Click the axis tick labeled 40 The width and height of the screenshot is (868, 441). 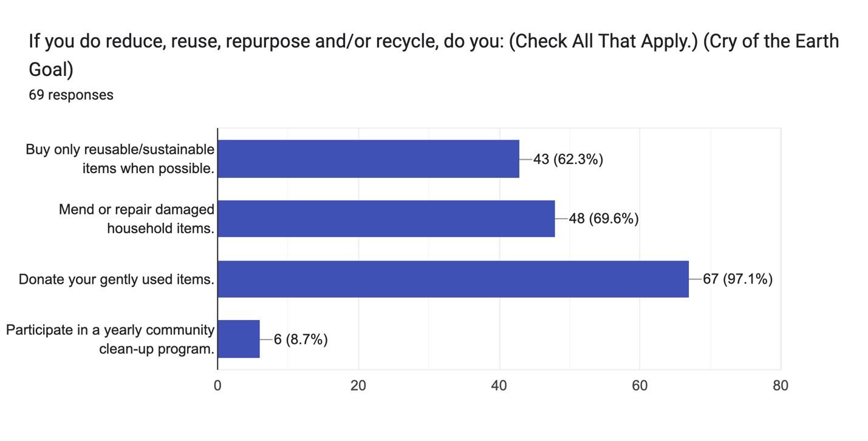(499, 385)
